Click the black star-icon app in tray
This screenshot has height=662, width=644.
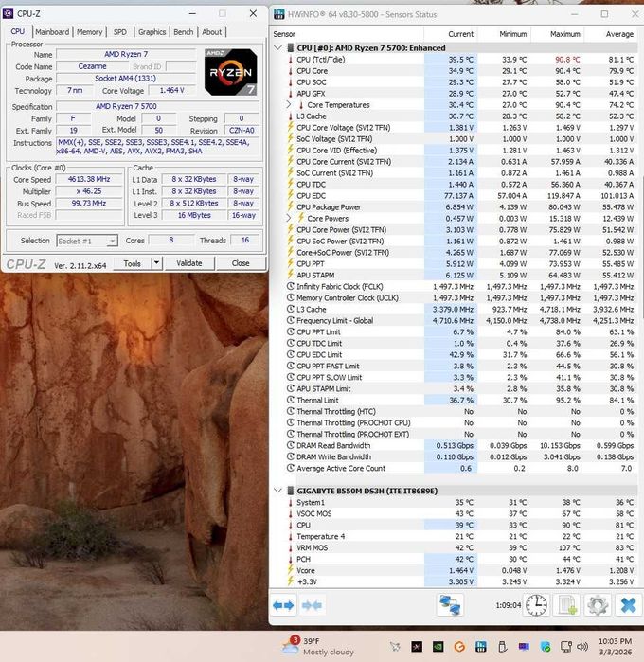pos(417,647)
